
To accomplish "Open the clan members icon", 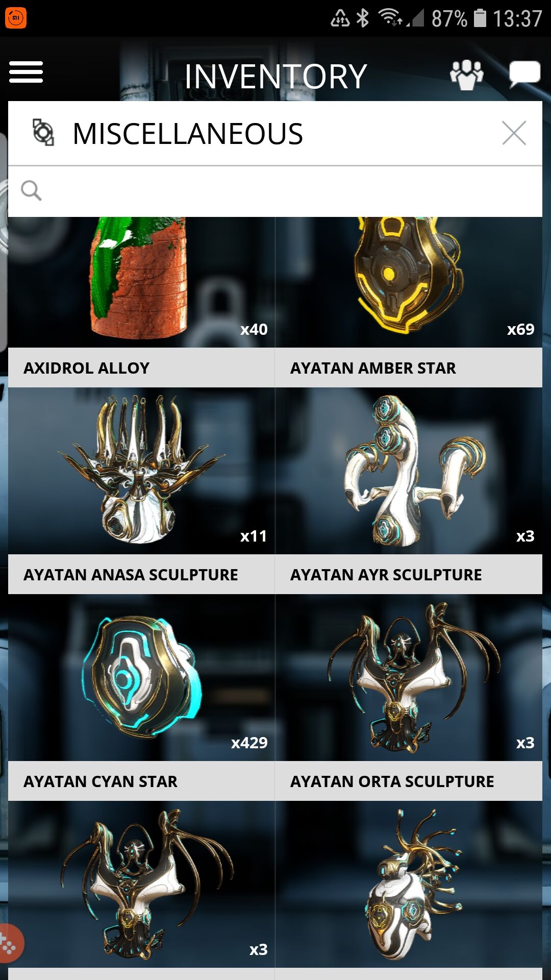I will click(x=466, y=75).
